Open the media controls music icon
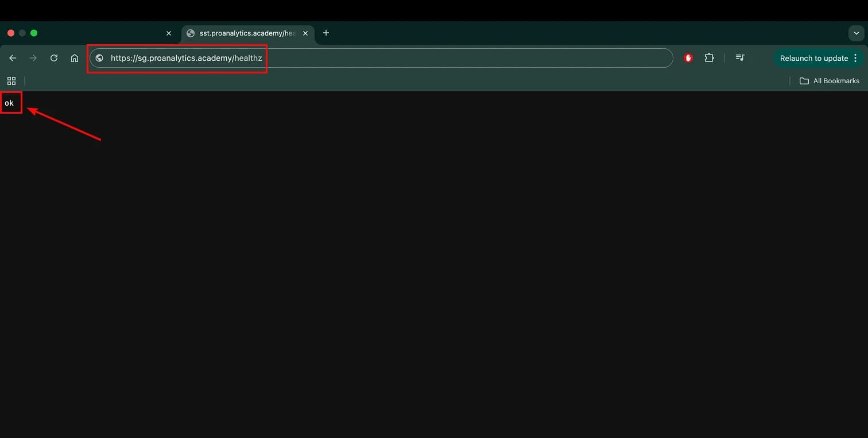The width and height of the screenshot is (868, 438). pyautogui.click(x=740, y=58)
